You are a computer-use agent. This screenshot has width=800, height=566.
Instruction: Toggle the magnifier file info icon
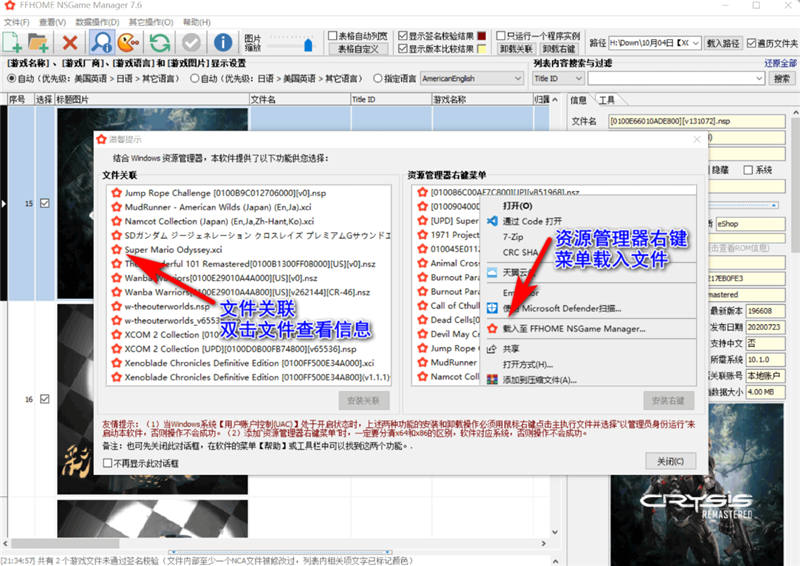[x=101, y=42]
